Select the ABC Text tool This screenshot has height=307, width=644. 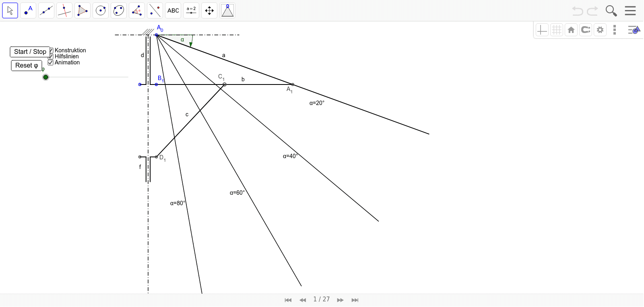173,10
